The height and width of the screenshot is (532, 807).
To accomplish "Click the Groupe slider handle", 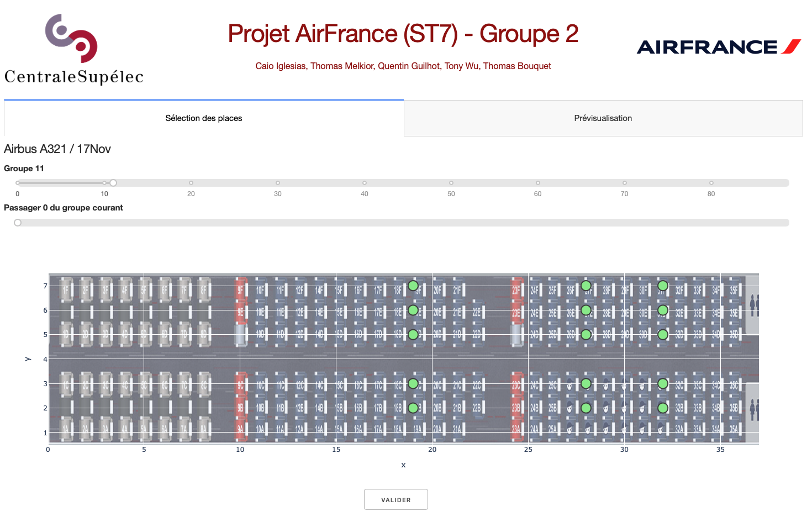I will pyautogui.click(x=113, y=183).
